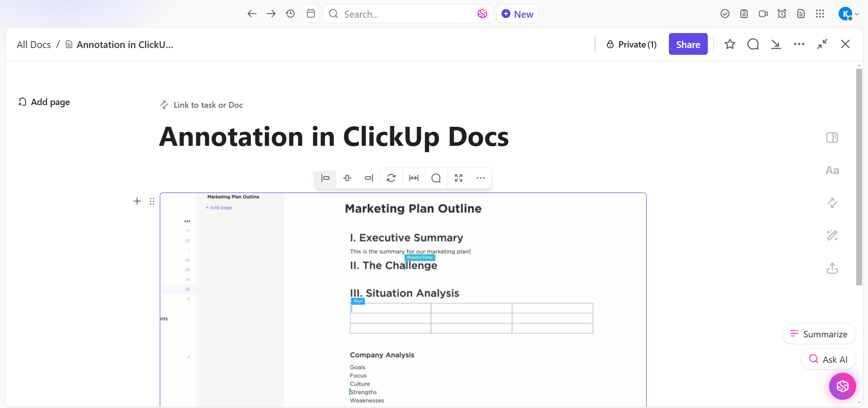This screenshot has height=408, width=868.
Task: Go back using the left arrow
Action: tap(252, 14)
